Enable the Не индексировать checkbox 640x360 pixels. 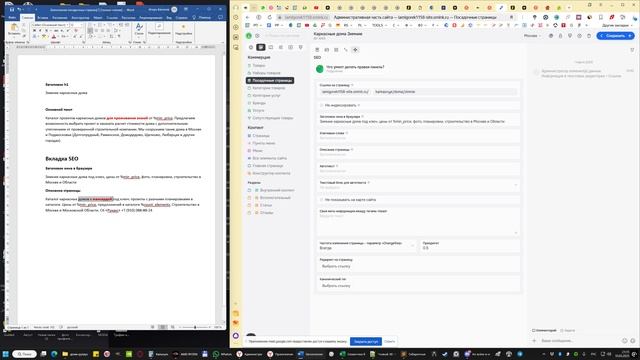[x=322, y=105]
